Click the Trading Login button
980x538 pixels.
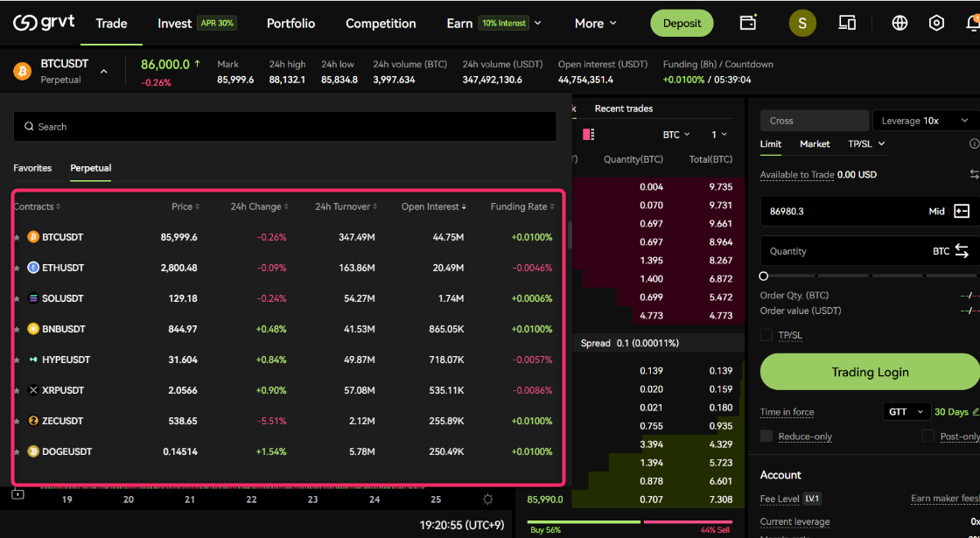[x=870, y=372]
